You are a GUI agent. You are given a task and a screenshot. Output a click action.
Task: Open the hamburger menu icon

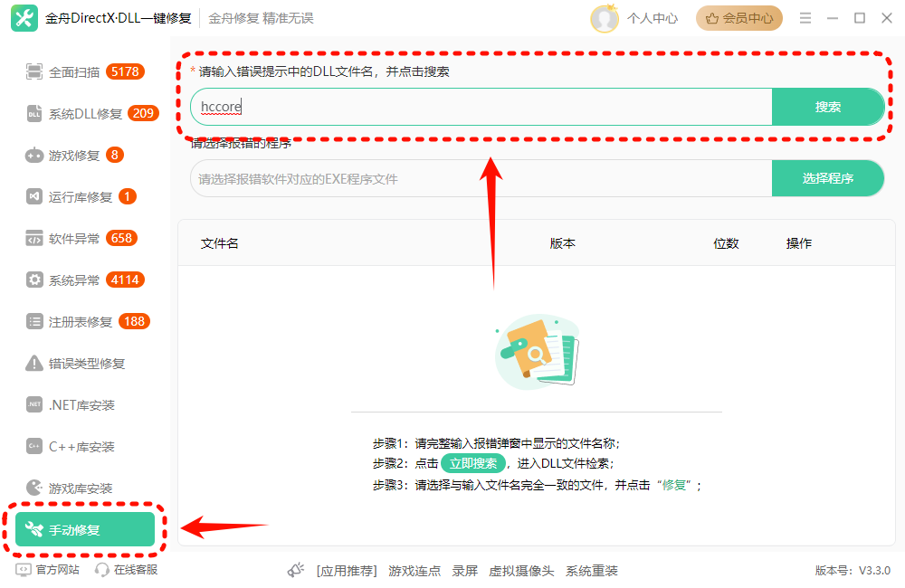point(805,18)
